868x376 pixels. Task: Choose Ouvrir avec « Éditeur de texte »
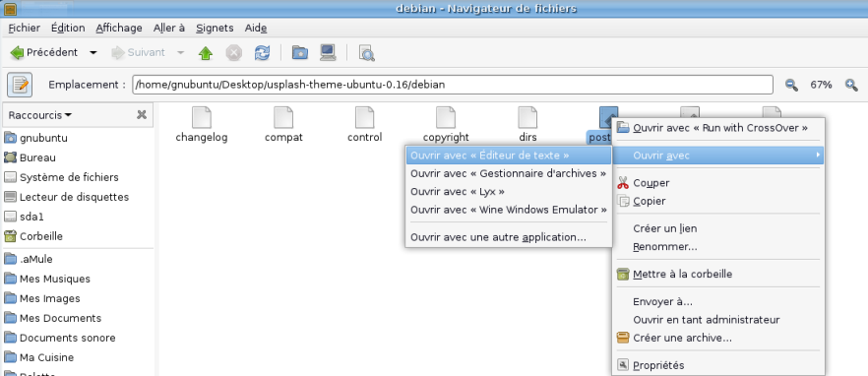(509, 156)
